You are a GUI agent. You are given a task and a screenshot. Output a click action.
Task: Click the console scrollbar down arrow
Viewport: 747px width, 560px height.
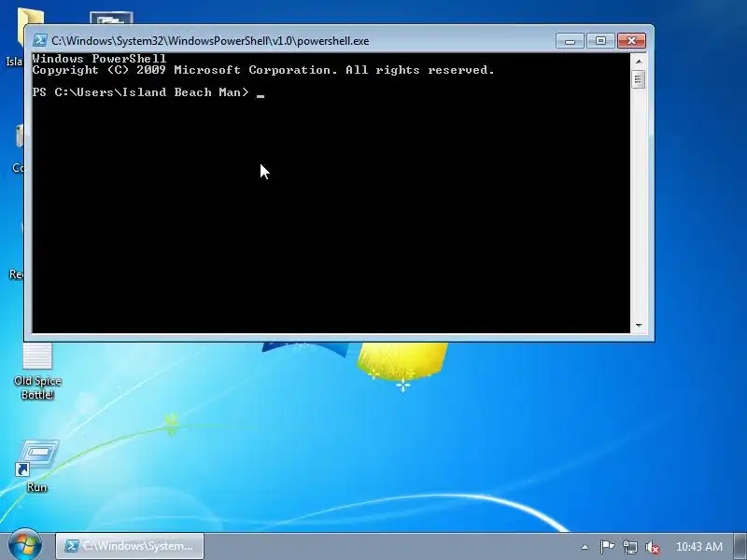639,326
